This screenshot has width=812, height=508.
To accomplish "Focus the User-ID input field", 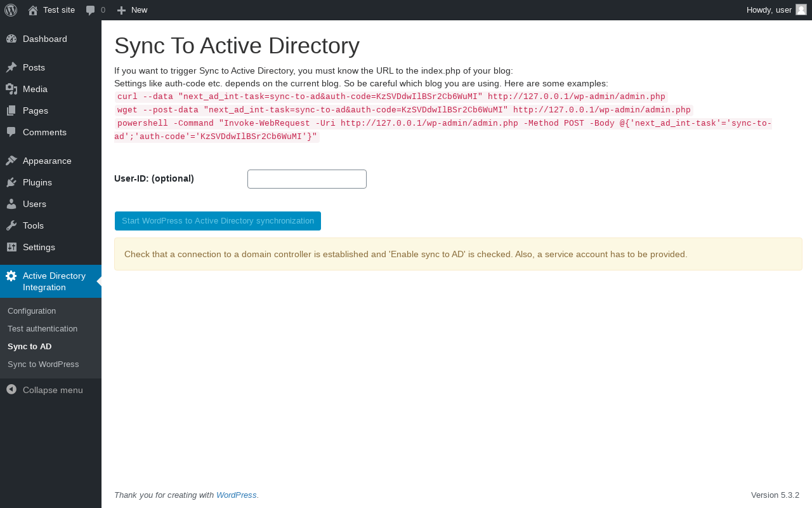I will coord(307,179).
